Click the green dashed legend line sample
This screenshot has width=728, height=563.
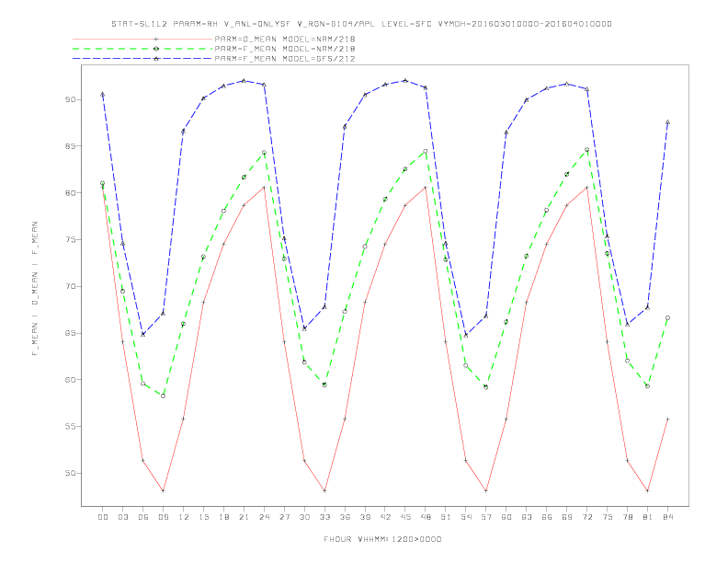pyautogui.click(x=142, y=49)
